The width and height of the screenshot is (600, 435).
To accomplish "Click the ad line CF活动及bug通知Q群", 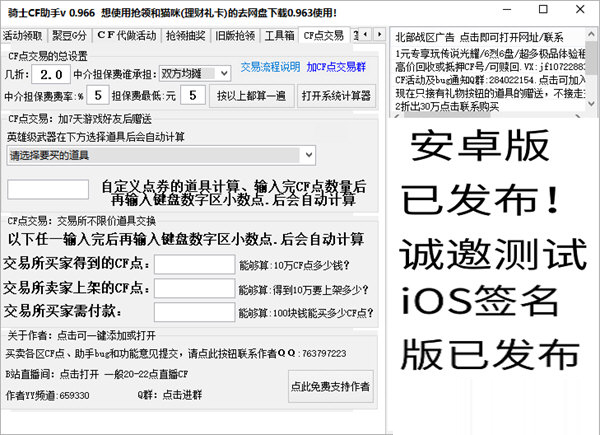I will [490, 80].
